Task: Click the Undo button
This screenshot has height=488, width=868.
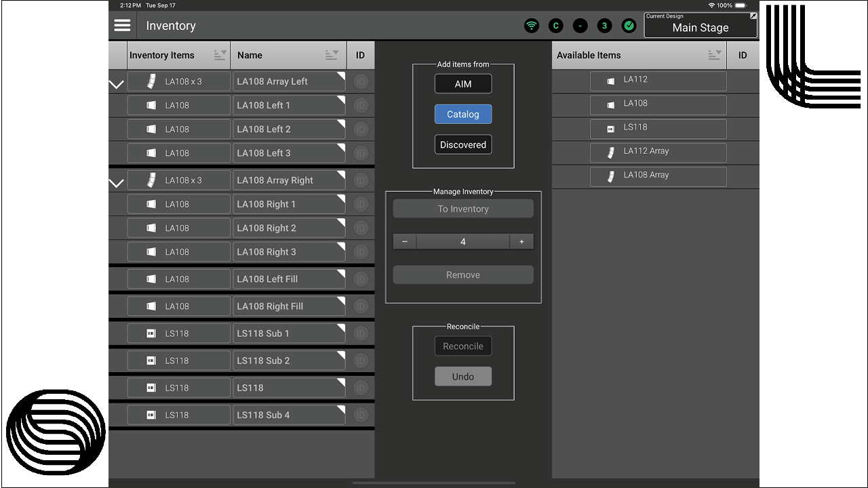Action: tap(463, 376)
